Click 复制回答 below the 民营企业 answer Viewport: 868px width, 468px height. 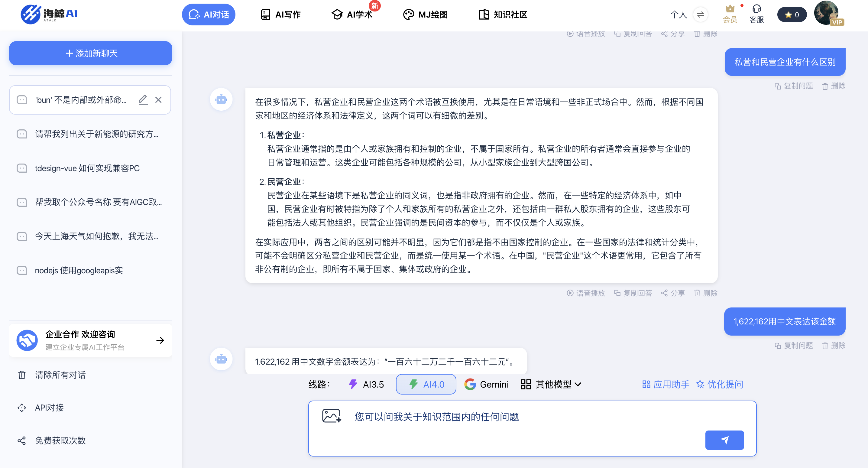[633, 293]
